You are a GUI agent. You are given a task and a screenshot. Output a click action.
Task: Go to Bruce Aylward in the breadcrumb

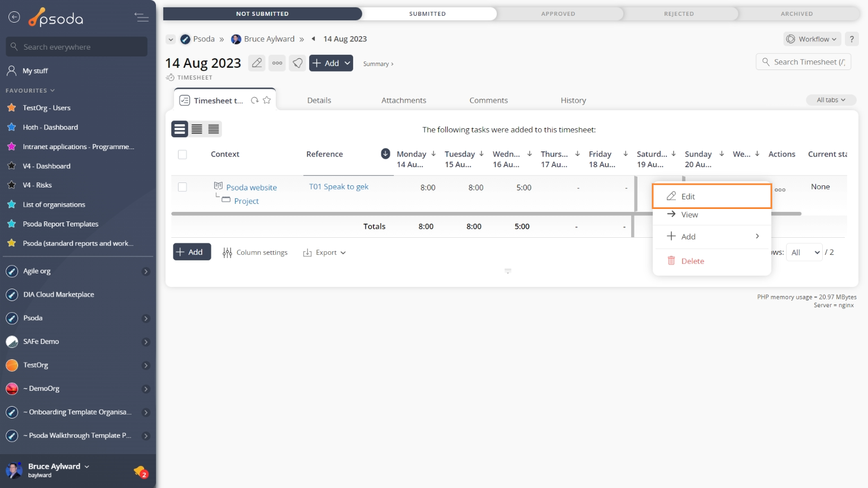[x=263, y=39]
